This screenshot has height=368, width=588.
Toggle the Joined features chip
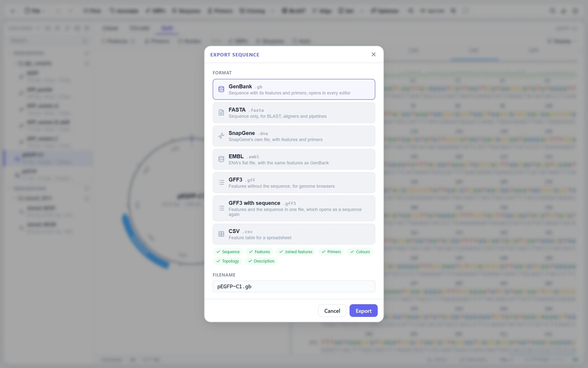pyautogui.click(x=295, y=252)
